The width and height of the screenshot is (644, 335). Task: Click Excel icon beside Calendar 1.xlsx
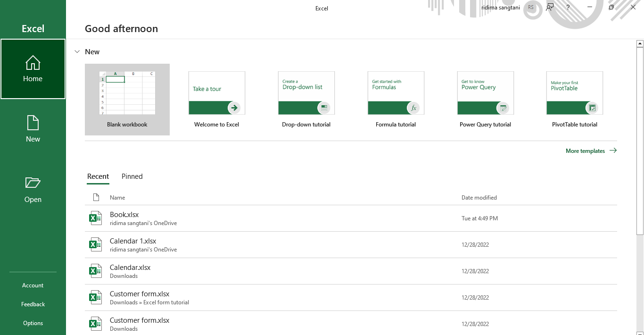pyautogui.click(x=96, y=244)
